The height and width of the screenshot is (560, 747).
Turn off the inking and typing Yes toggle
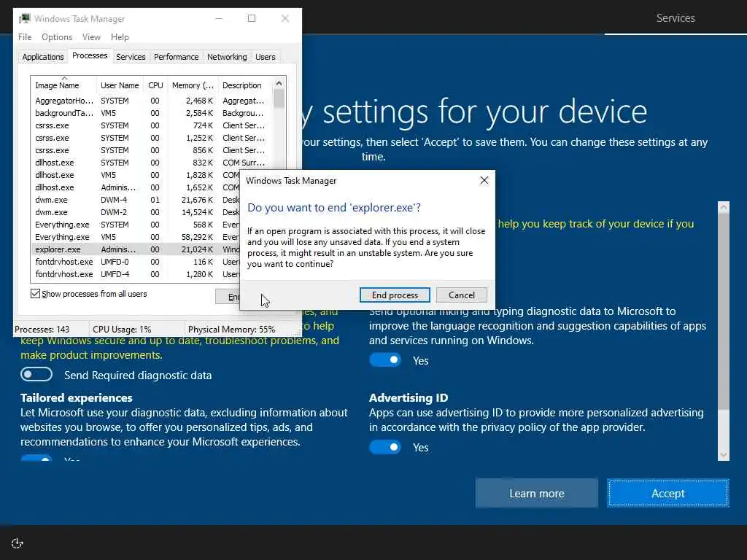tap(385, 360)
